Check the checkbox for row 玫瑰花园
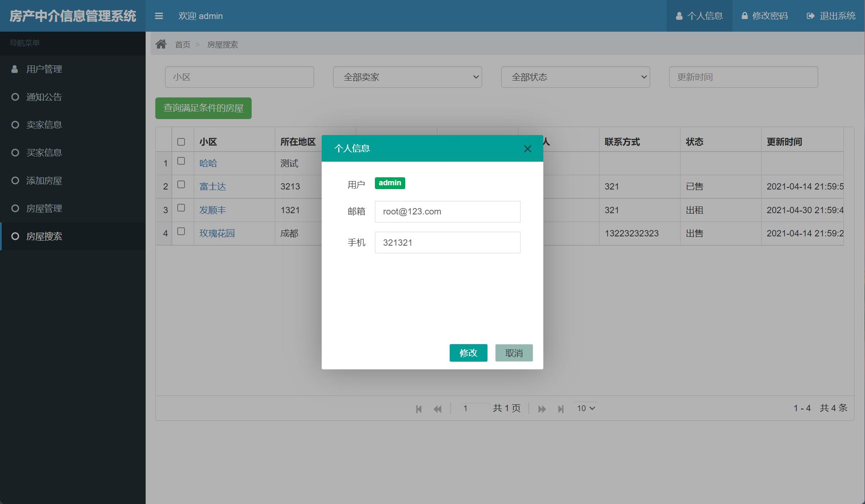Viewport: 865px width, 504px height. coord(181,231)
